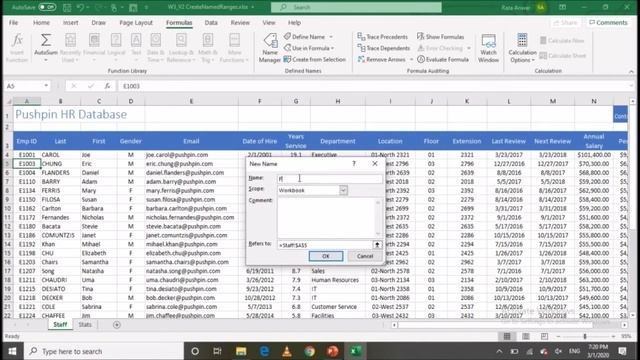The width and height of the screenshot is (640, 360).
Task: Open the File menu tab
Action: 13,22
